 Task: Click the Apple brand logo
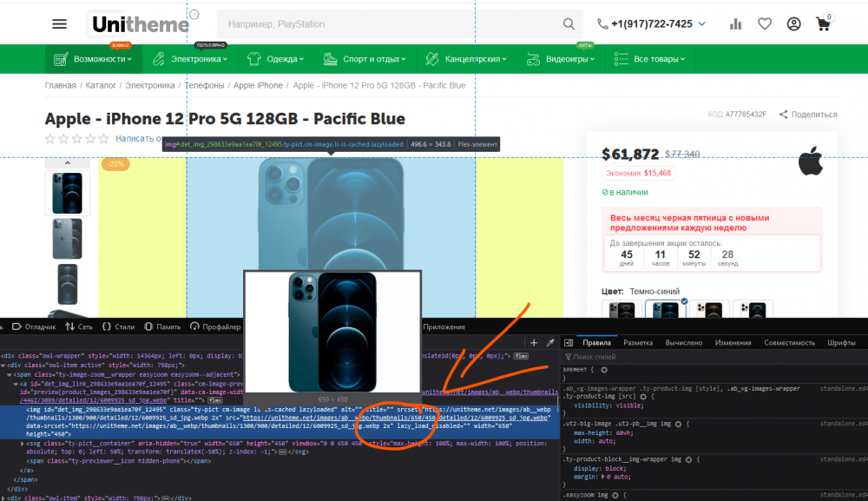(810, 161)
